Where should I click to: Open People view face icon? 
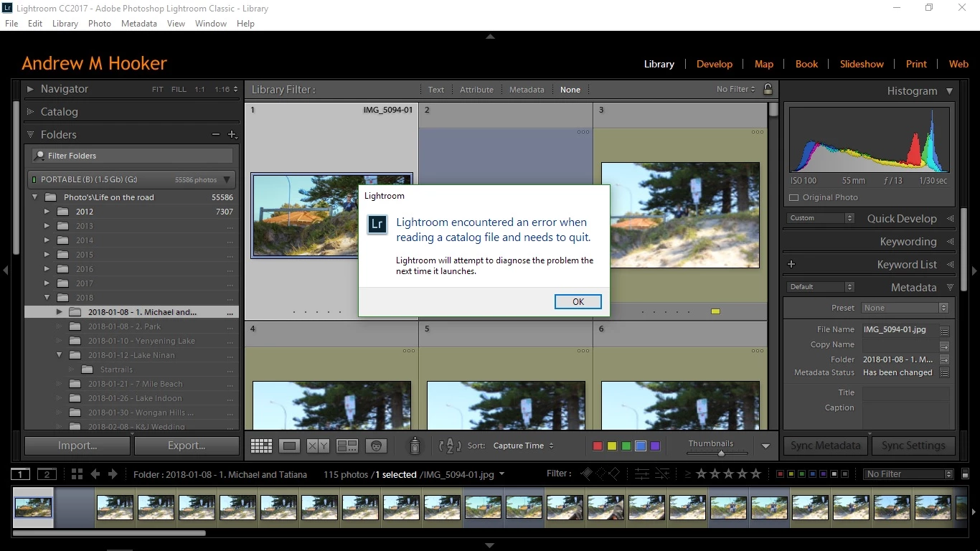(x=375, y=446)
